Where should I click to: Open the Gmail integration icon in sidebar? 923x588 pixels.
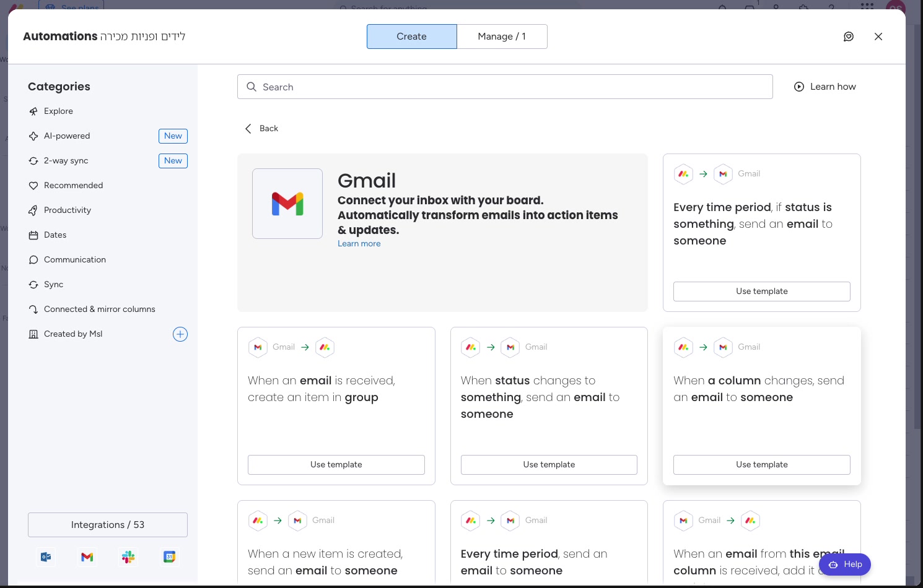pos(87,557)
